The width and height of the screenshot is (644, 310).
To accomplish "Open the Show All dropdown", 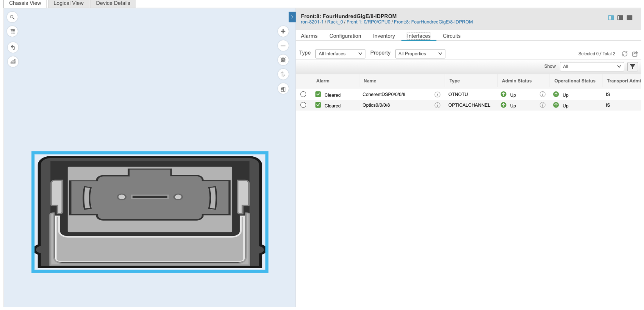I will click(x=592, y=66).
